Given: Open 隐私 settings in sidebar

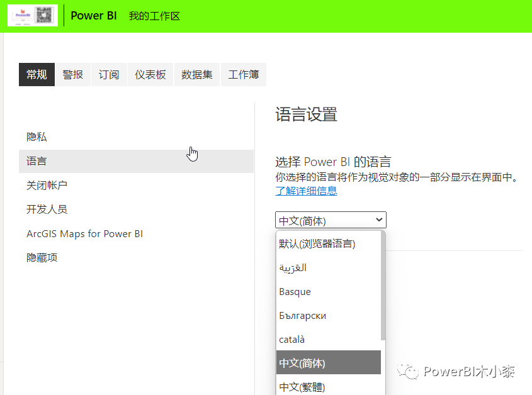Looking at the screenshot, I should (x=136, y=137).
